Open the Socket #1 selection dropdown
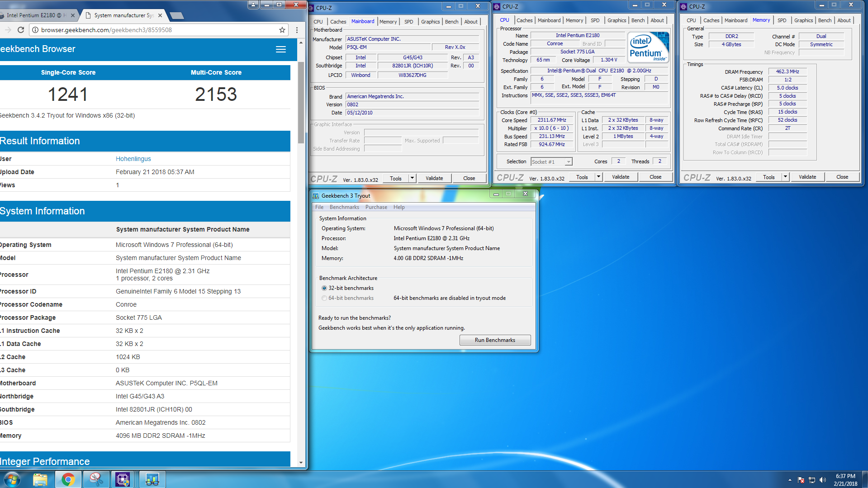Screen dimensions: 868x488 pos(569,162)
